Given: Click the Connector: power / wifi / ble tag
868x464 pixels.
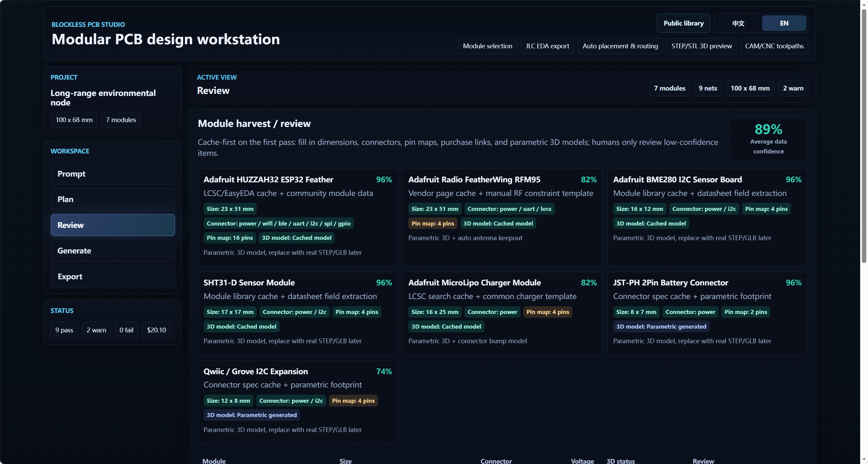Looking at the screenshot, I should (x=278, y=223).
